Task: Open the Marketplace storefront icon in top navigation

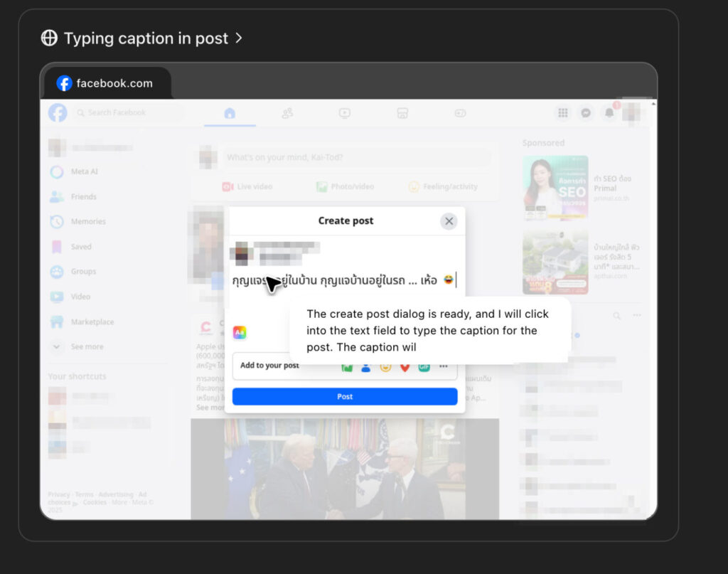Action: click(402, 113)
